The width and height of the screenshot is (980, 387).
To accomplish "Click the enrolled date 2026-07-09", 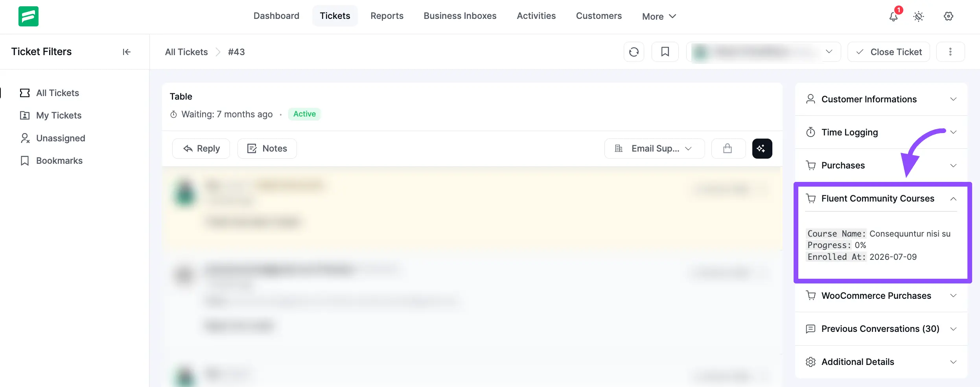I will point(893,257).
